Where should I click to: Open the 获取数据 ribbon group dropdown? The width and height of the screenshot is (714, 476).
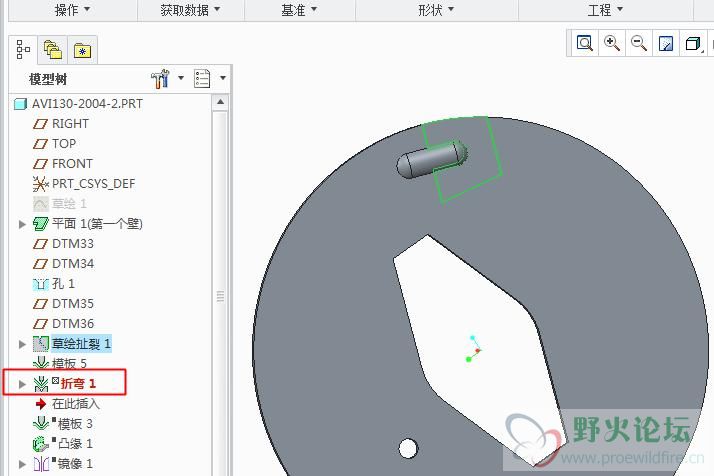point(190,10)
